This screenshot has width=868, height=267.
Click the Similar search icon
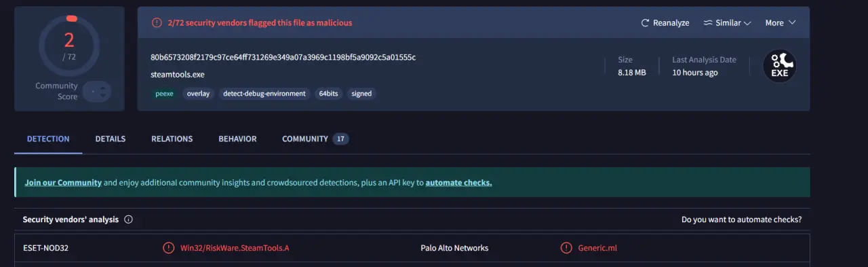coord(708,23)
